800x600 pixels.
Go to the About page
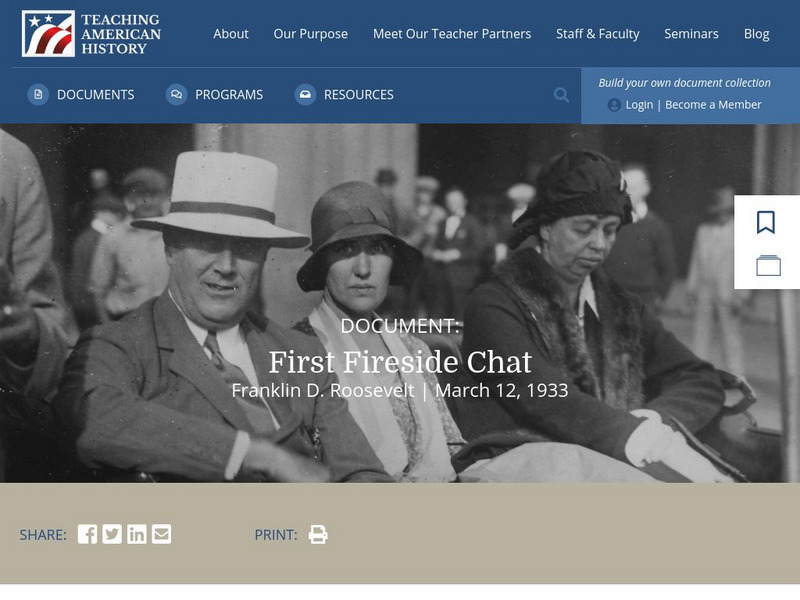pyautogui.click(x=231, y=34)
